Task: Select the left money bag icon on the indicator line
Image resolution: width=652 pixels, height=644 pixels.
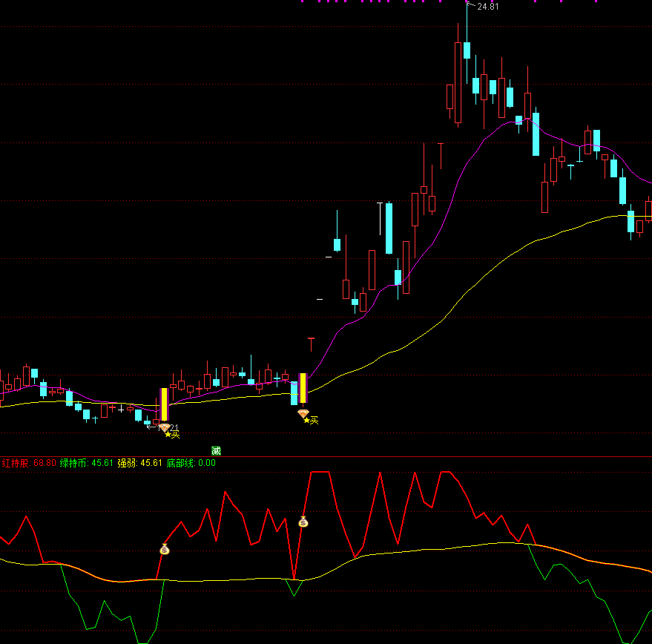Action: point(165,549)
